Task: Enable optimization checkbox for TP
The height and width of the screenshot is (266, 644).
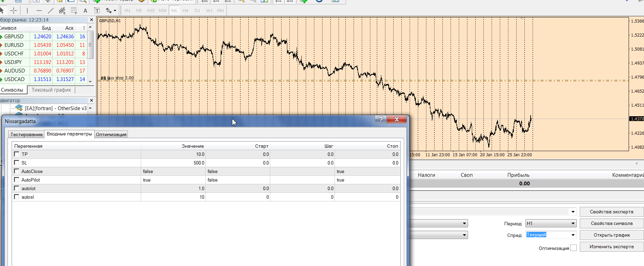Action: (x=16, y=154)
